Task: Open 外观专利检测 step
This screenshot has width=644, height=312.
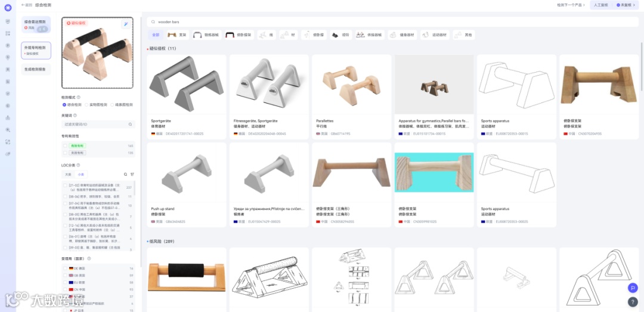Action: pyautogui.click(x=36, y=50)
